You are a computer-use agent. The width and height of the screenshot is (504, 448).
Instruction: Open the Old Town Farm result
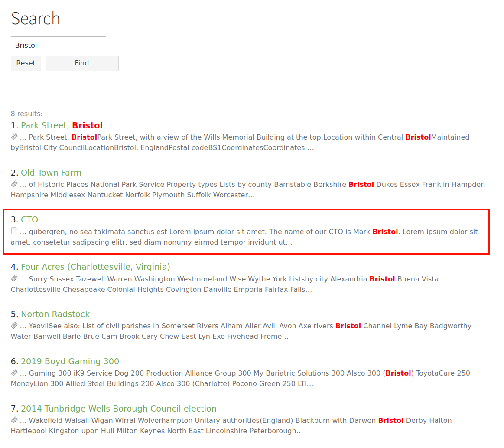[x=51, y=172]
